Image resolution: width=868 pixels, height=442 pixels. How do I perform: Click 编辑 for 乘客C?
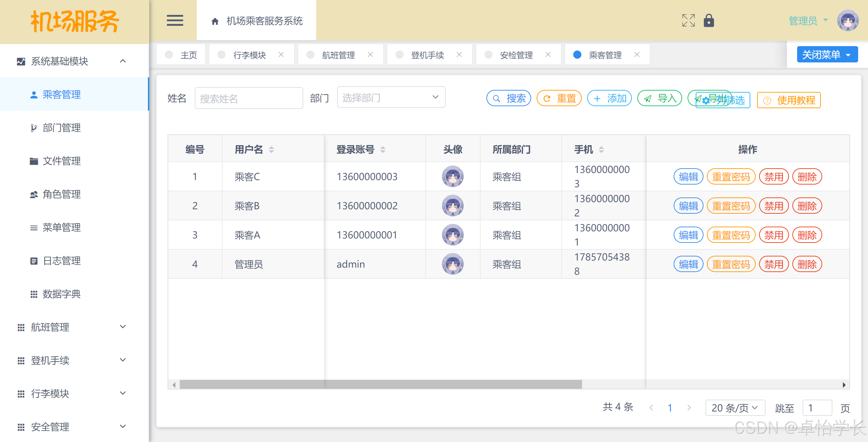(688, 177)
